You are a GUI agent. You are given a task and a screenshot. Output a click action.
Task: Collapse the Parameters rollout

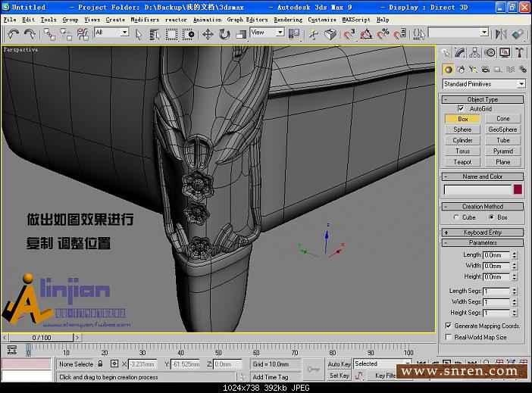tap(483, 242)
